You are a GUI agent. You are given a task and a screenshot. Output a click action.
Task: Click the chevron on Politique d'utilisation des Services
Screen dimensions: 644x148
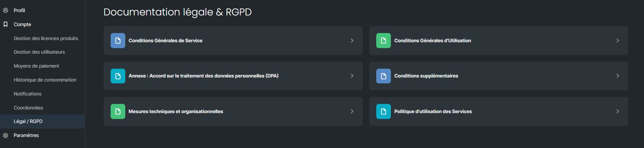click(618, 111)
